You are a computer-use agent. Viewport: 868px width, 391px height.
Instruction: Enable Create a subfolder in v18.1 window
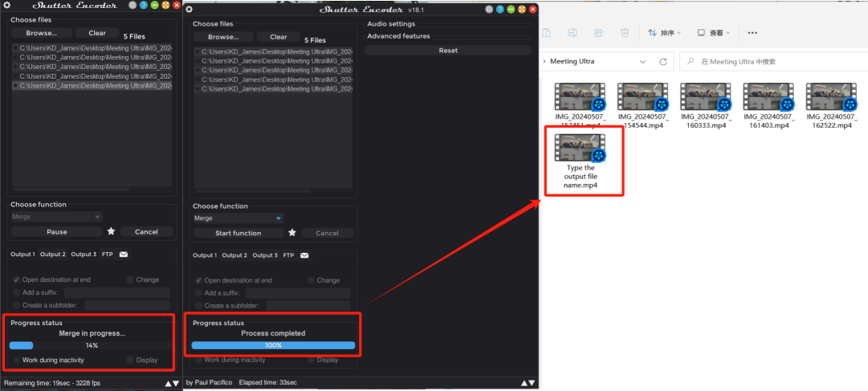199,306
